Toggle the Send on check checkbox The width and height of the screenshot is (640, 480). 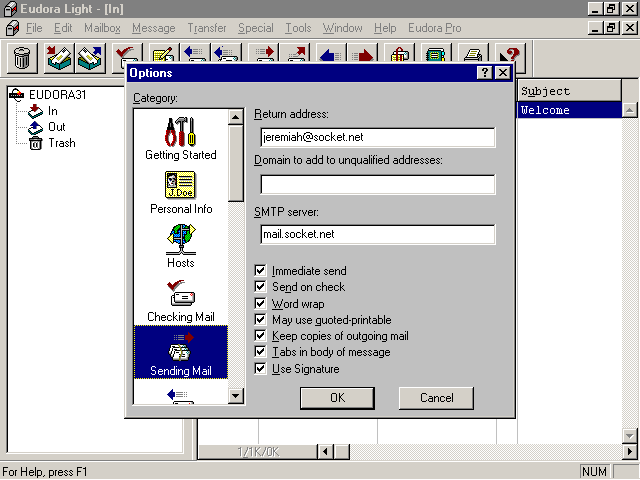coord(260,287)
